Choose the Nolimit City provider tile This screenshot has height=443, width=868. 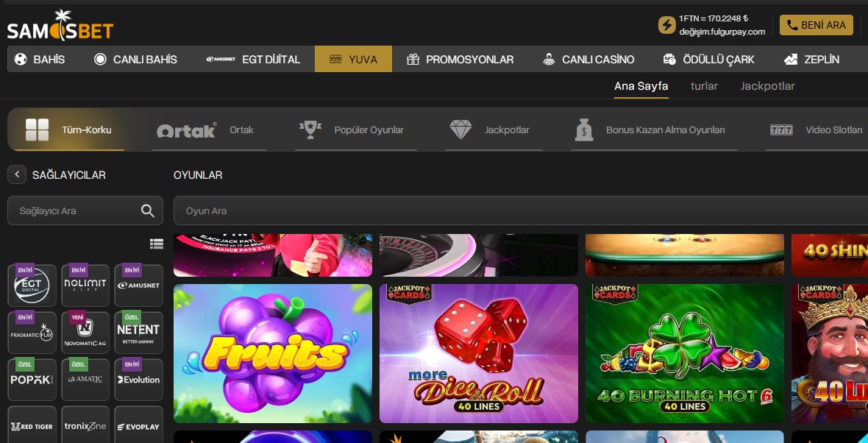[x=85, y=286]
